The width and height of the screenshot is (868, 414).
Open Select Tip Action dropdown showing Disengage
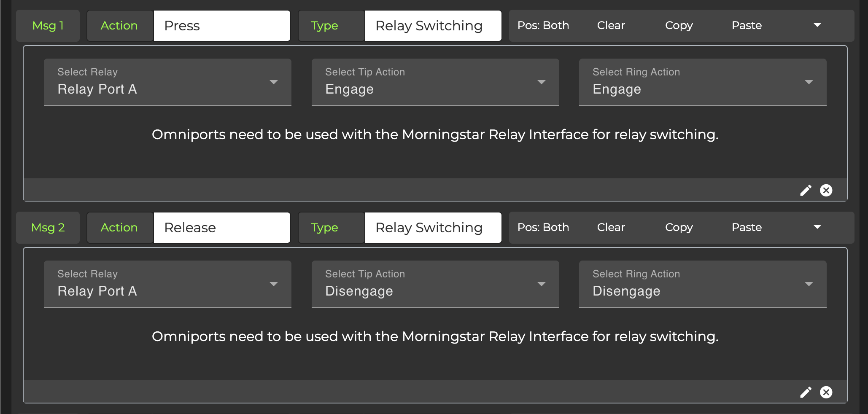435,284
